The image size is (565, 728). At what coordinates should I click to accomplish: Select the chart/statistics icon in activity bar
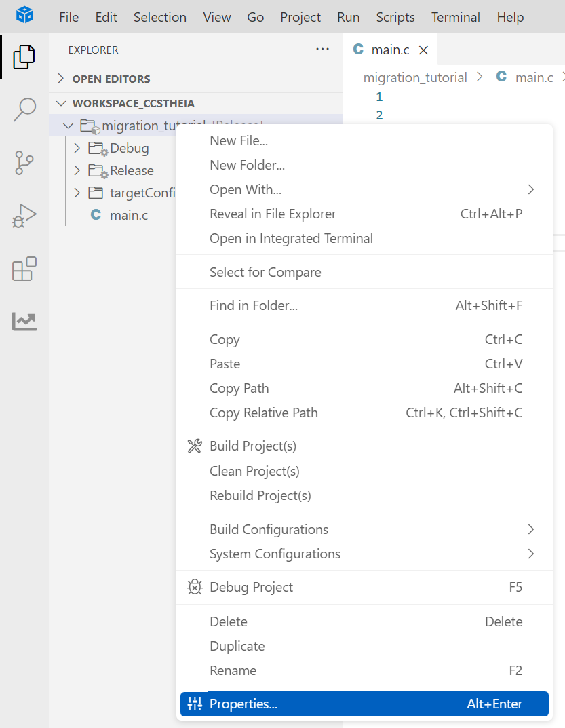pos(24,322)
